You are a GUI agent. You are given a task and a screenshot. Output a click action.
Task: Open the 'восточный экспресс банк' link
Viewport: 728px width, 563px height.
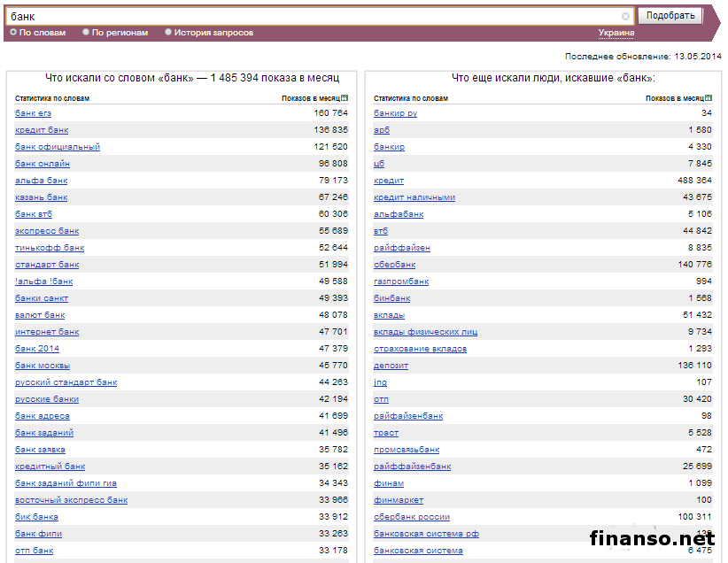[71, 500]
